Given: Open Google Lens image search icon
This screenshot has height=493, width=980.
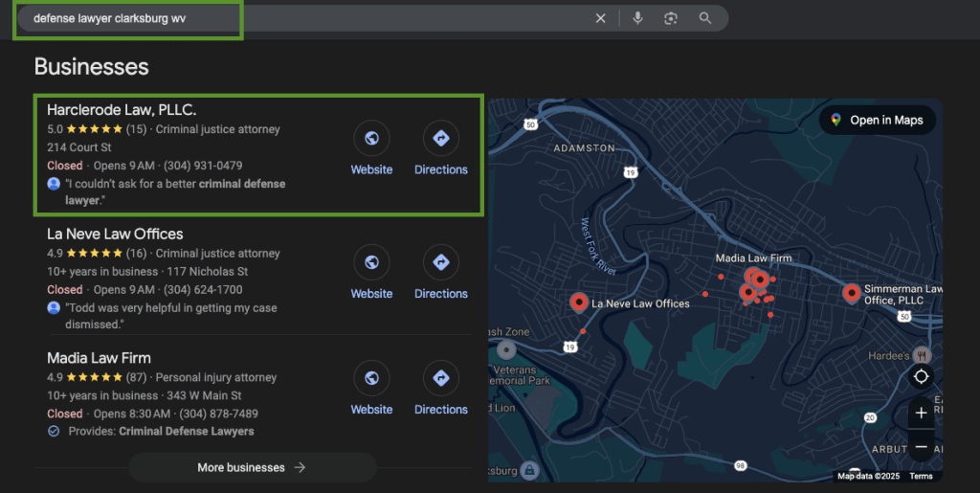Looking at the screenshot, I should pyautogui.click(x=671, y=18).
